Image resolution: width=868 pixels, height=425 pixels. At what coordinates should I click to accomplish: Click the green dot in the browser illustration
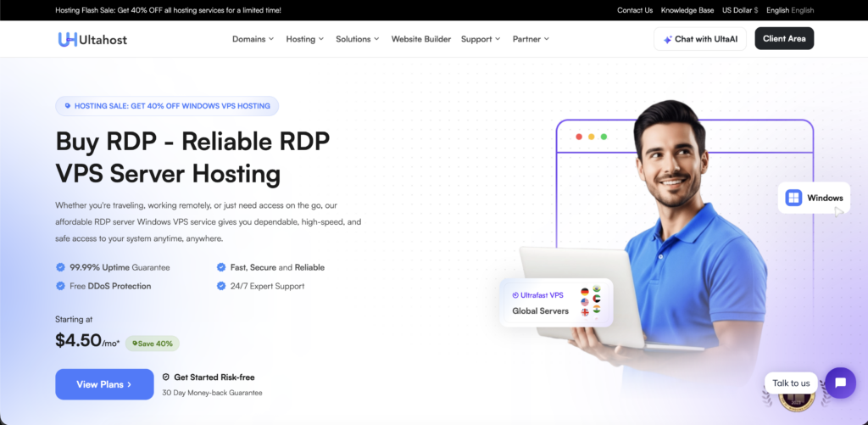point(604,137)
